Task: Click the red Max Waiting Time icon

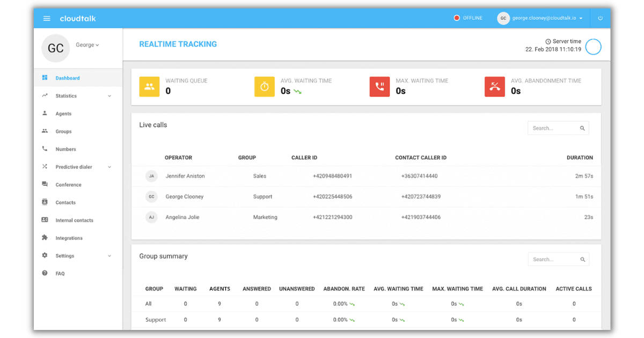Action: pyautogui.click(x=380, y=86)
